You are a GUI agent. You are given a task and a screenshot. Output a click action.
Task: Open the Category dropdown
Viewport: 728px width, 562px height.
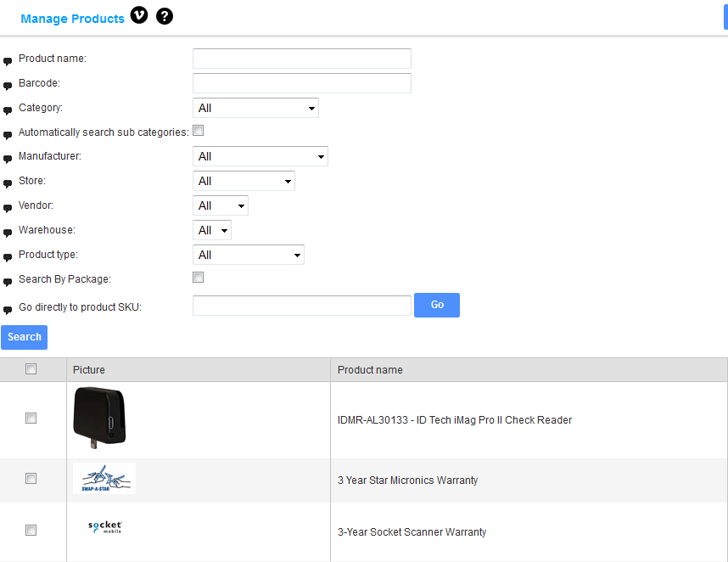[x=255, y=108]
